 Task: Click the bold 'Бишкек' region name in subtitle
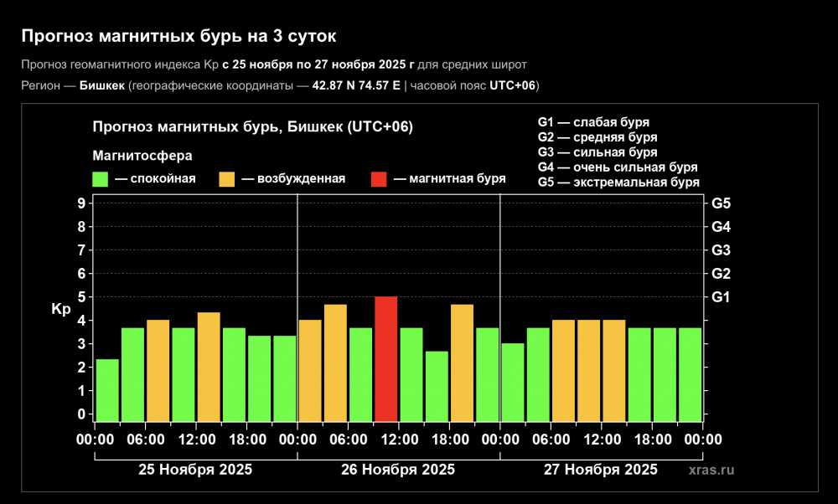tap(102, 86)
